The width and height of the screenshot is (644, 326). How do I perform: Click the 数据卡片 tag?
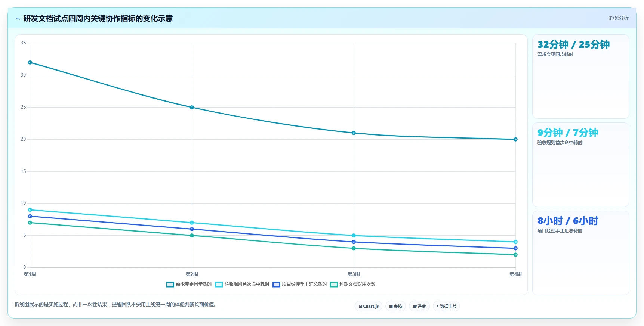(x=446, y=306)
